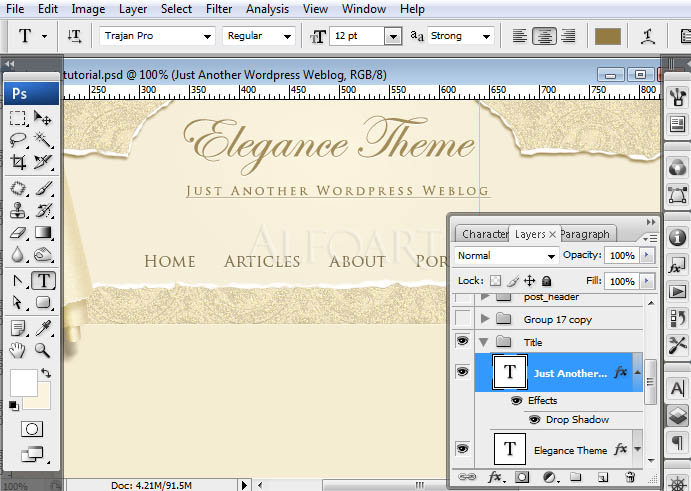Select the Zoom tool

(x=43, y=350)
